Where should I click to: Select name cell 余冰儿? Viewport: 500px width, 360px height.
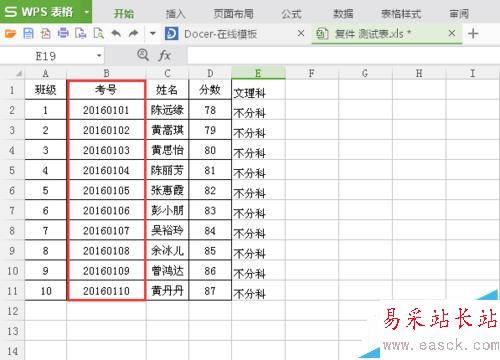pyautogui.click(x=167, y=251)
